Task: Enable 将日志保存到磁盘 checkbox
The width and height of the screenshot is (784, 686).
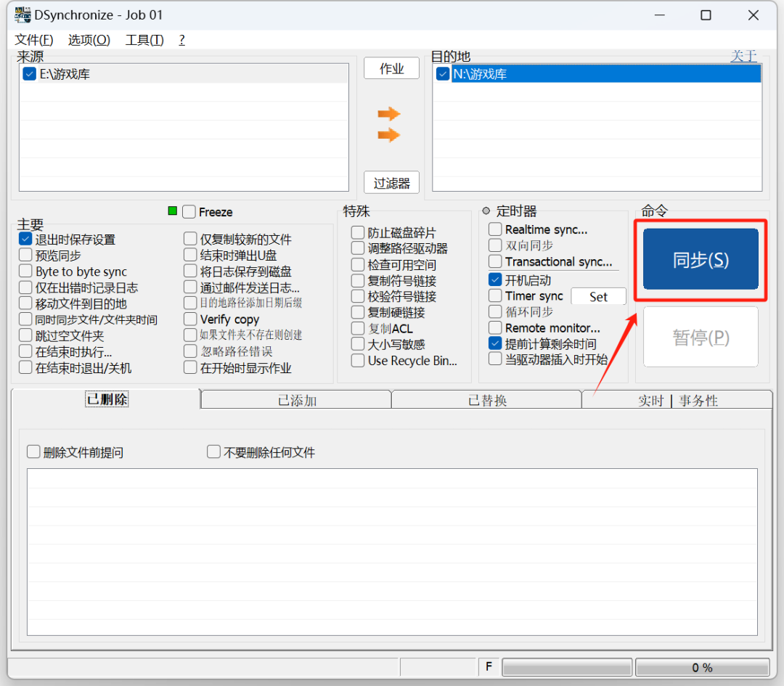Action: tap(190, 271)
